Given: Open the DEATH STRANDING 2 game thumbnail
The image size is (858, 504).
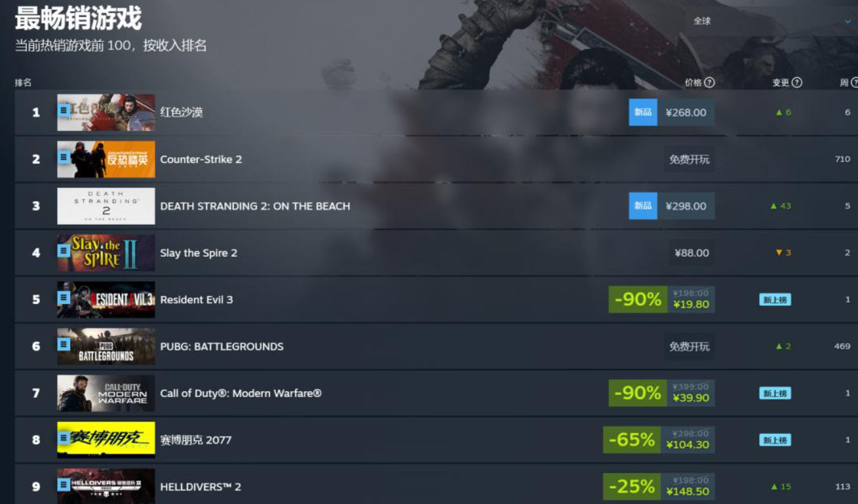Looking at the screenshot, I should click(x=106, y=206).
